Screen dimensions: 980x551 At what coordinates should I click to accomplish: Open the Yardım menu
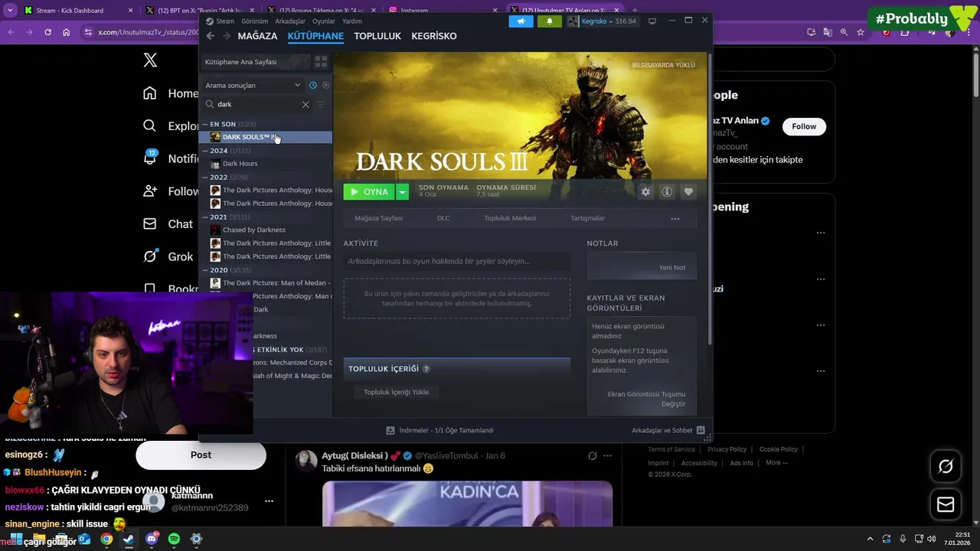coord(352,21)
